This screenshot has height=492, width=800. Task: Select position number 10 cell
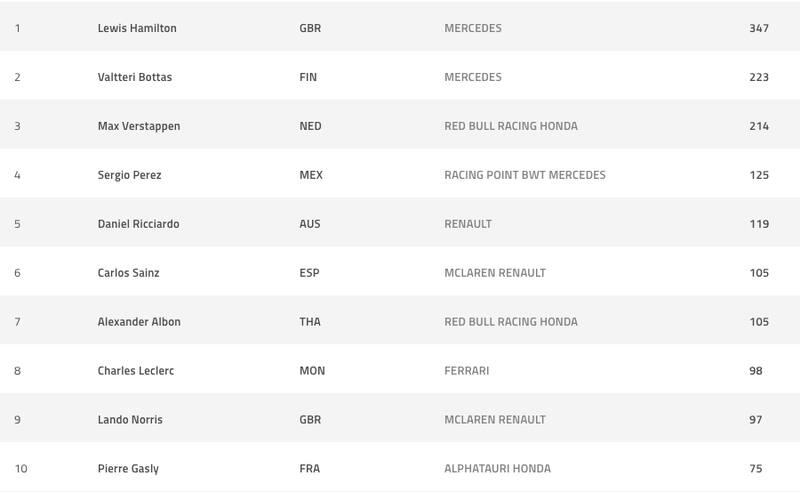coord(21,468)
